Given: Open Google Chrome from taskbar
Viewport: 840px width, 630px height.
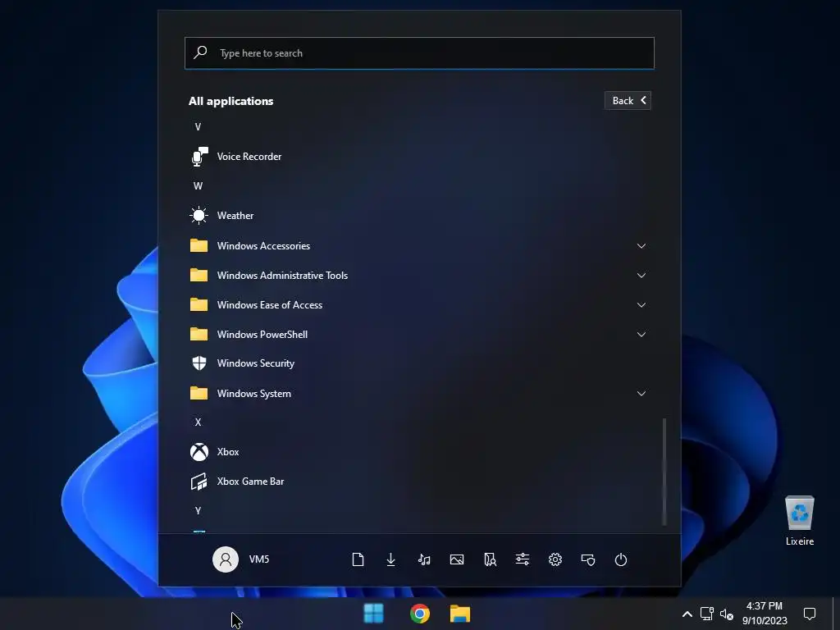Looking at the screenshot, I should click(x=420, y=614).
